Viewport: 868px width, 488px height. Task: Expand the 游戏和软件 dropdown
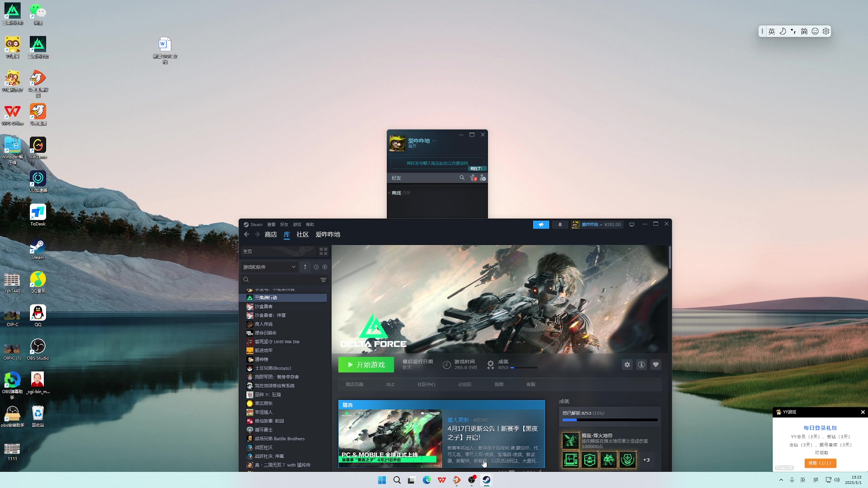(x=269, y=267)
